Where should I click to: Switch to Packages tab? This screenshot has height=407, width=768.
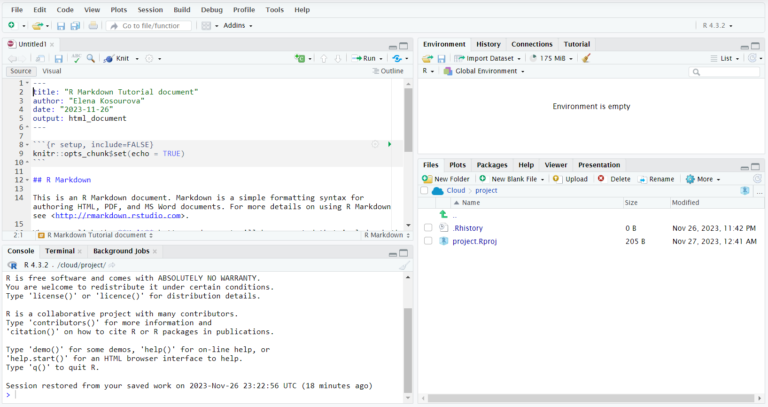click(492, 165)
